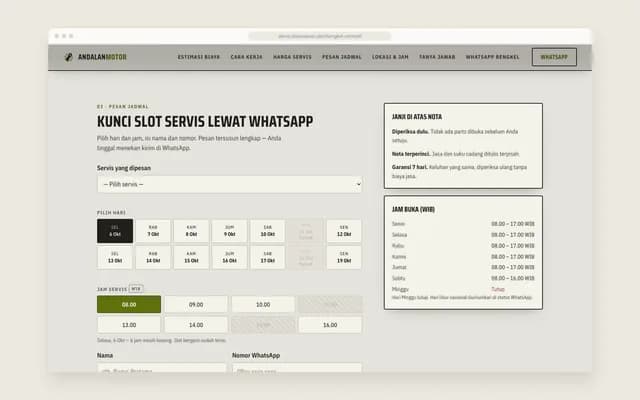Image resolution: width=640 pixels, height=400 pixels.
Task: Click the Rabu opening hours row
Action: pos(463,246)
